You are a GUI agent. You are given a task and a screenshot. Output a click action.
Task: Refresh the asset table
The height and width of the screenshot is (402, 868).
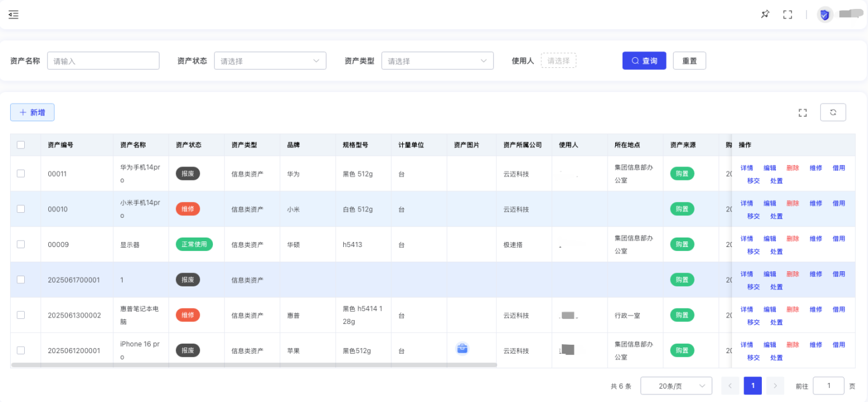point(833,112)
